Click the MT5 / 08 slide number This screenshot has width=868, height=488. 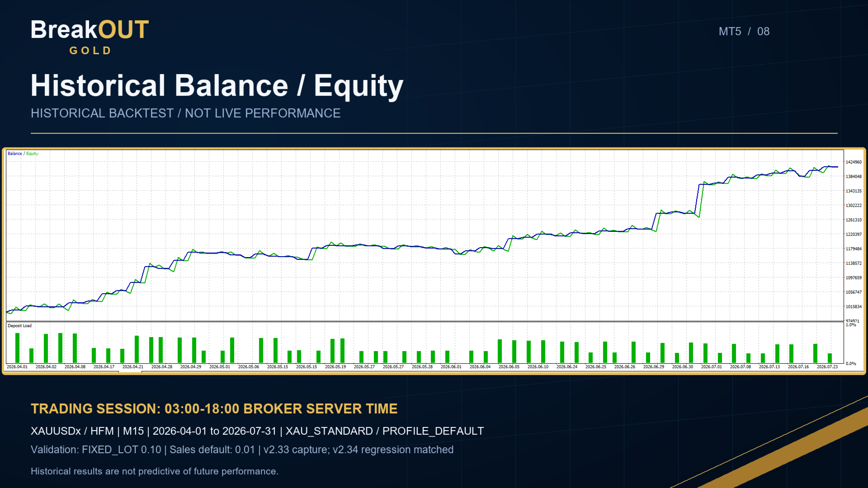click(744, 32)
